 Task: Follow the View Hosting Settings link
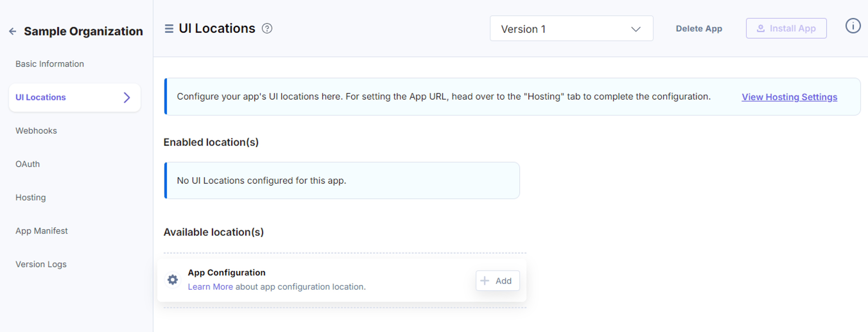[x=789, y=97]
